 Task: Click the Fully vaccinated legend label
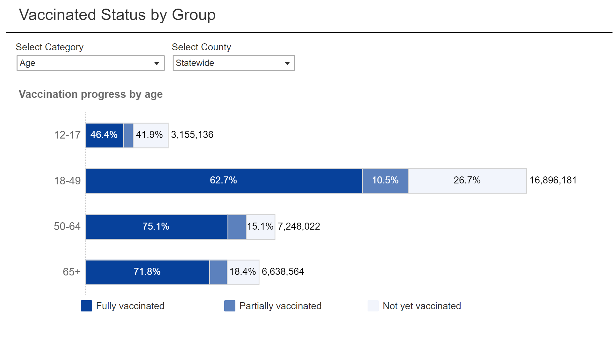[130, 306]
